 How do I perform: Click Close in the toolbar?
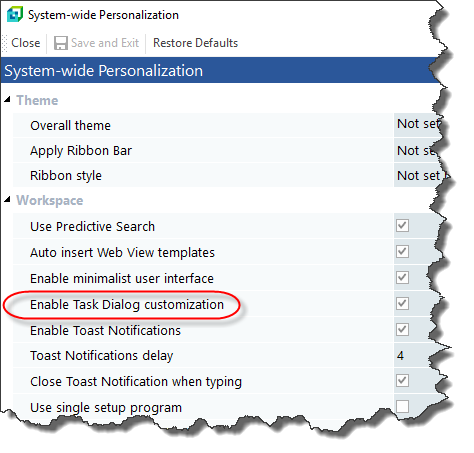click(26, 43)
